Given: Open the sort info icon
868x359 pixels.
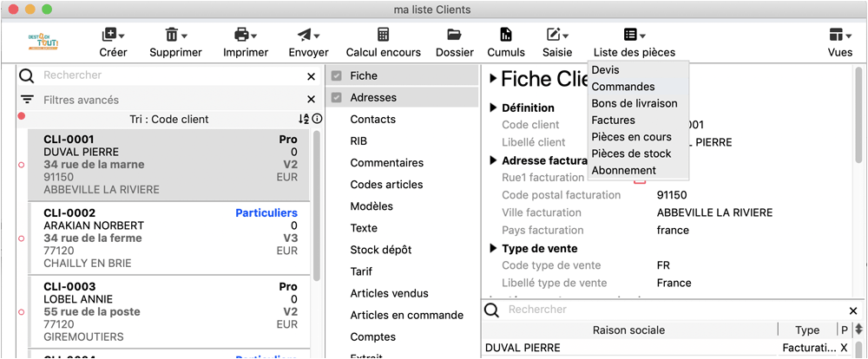Looking at the screenshot, I should point(317,119).
